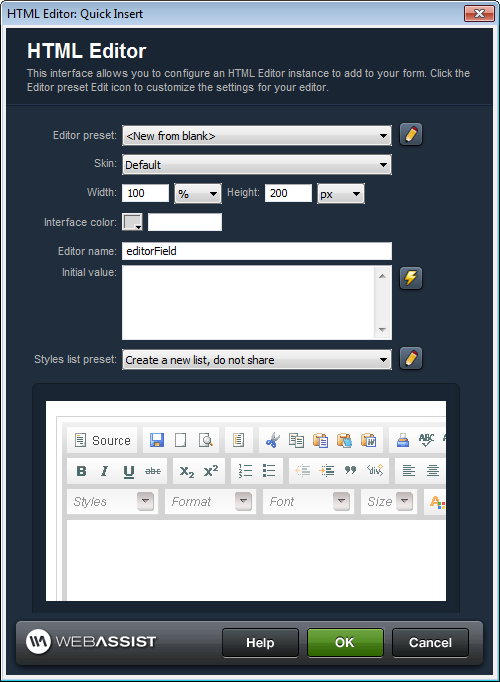Image resolution: width=500 pixels, height=682 pixels.
Task: Click into the Editor name text field
Action: pos(257,251)
